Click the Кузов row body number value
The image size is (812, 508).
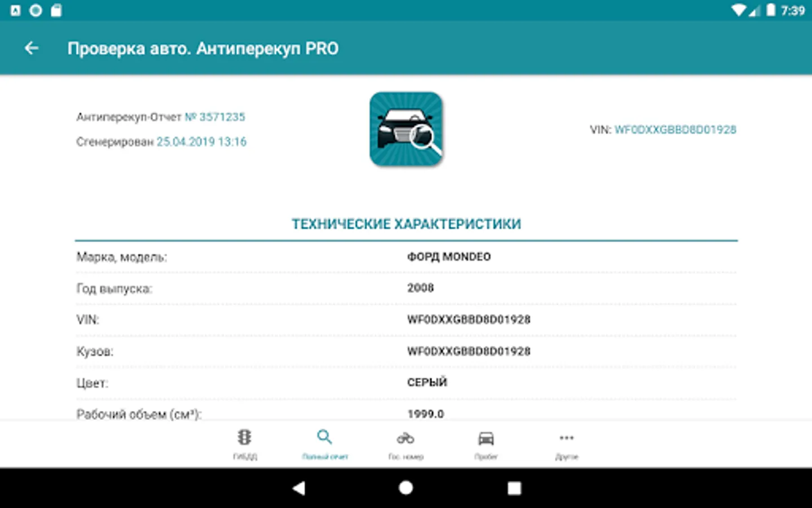pyautogui.click(x=469, y=351)
